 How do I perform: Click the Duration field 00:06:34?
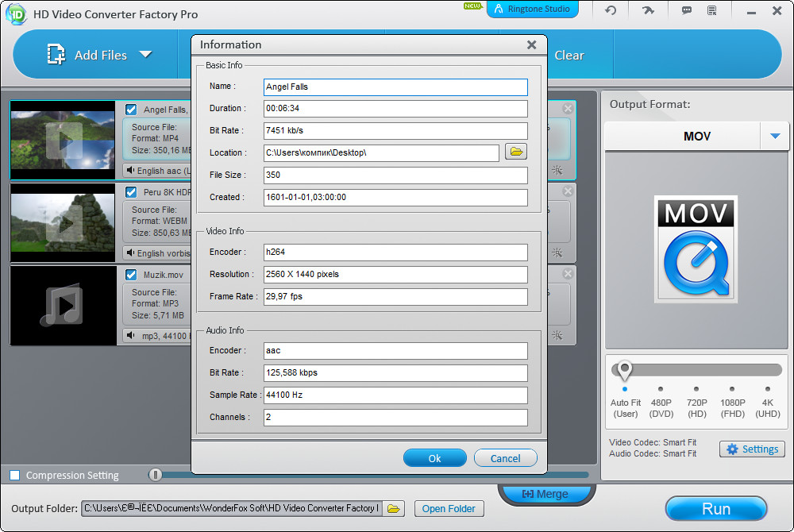[395, 109]
